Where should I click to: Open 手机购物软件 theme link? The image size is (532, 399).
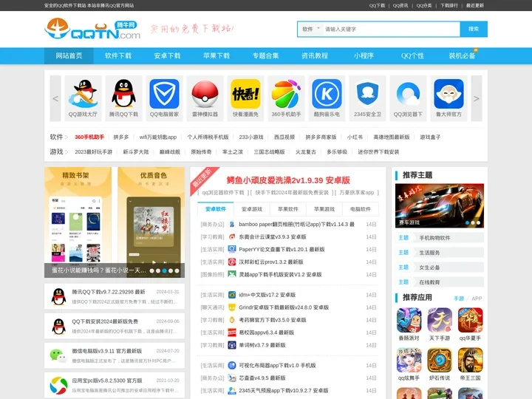click(434, 238)
